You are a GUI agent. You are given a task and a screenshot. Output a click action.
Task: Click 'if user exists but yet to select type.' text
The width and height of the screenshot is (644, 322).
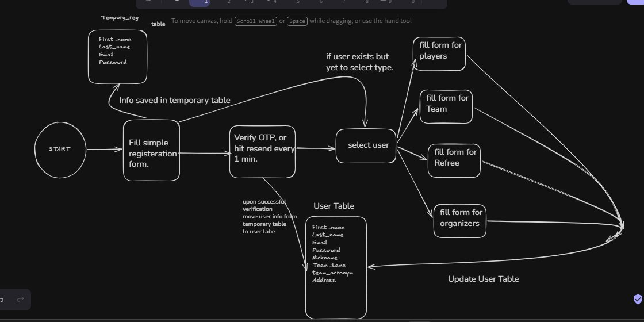pyautogui.click(x=360, y=62)
